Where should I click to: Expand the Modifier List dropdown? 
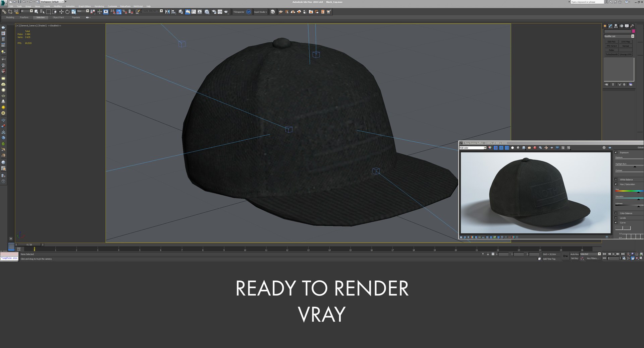coord(619,36)
